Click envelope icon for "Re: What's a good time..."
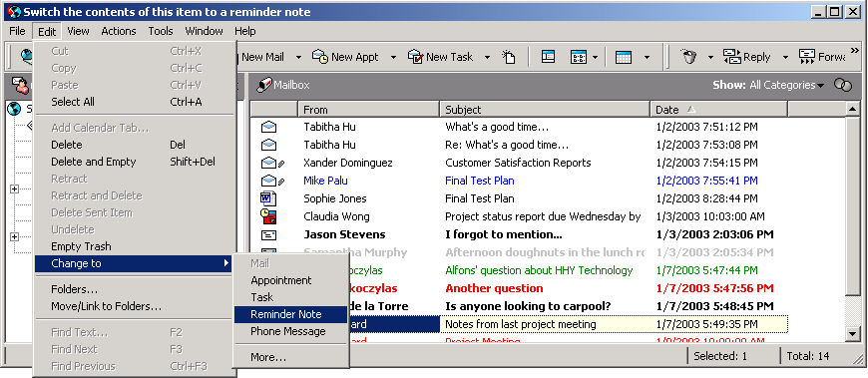The height and width of the screenshot is (378, 868). coord(268,145)
